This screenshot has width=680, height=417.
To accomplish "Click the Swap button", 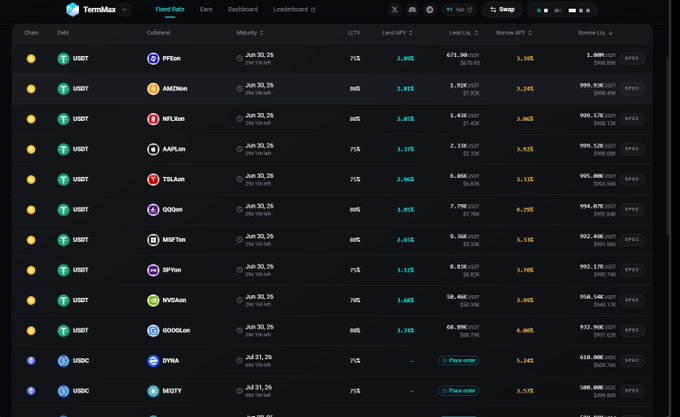I will tap(502, 10).
